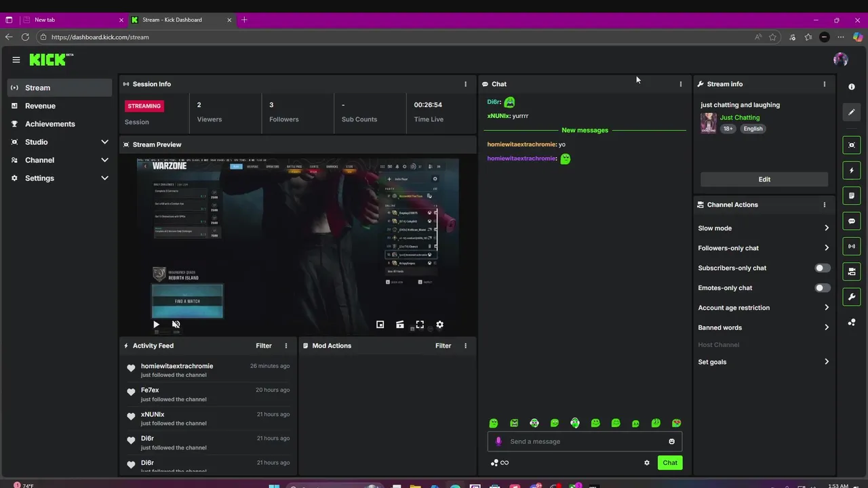868x488 pixels.
Task: Reload the page with browser refresh
Action: 25,37
